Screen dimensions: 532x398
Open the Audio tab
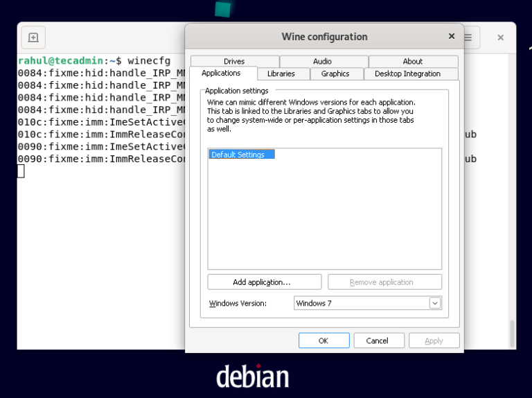(x=323, y=62)
